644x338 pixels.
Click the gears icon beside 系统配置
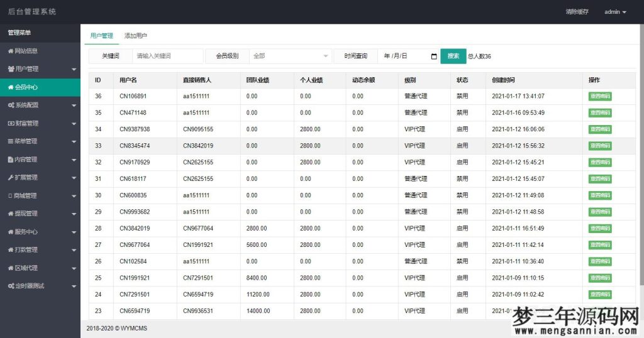point(11,105)
